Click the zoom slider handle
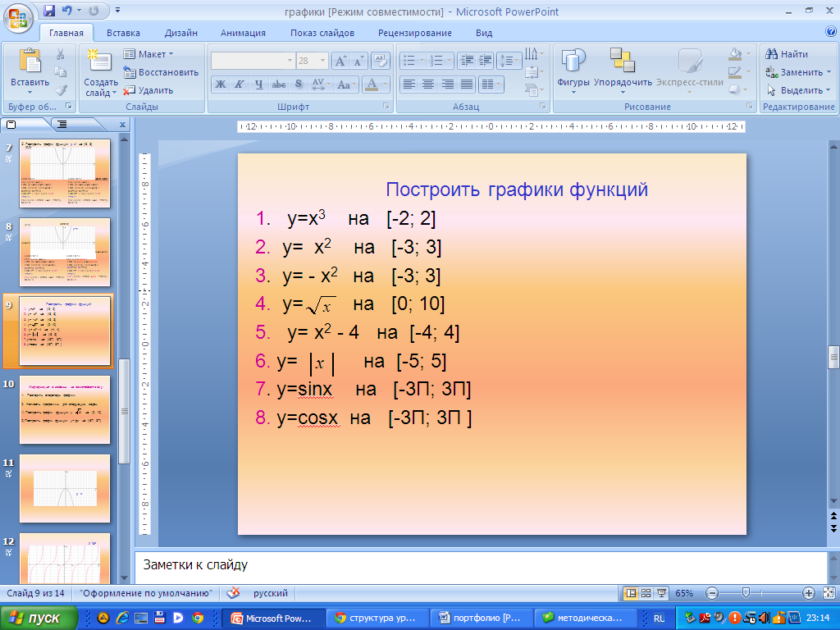Viewport: 840px width, 630px height. (x=745, y=593)
